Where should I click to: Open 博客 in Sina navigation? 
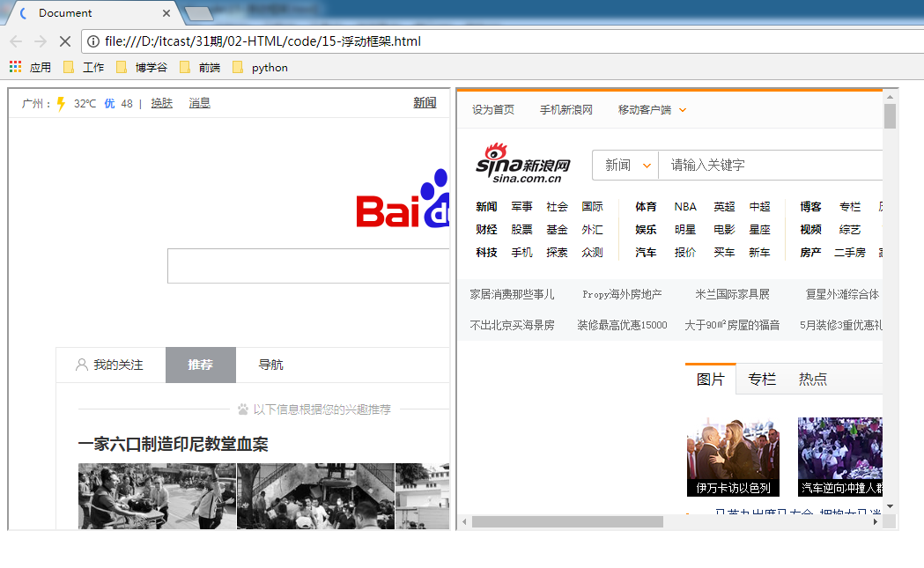click(x=810, y=207)
